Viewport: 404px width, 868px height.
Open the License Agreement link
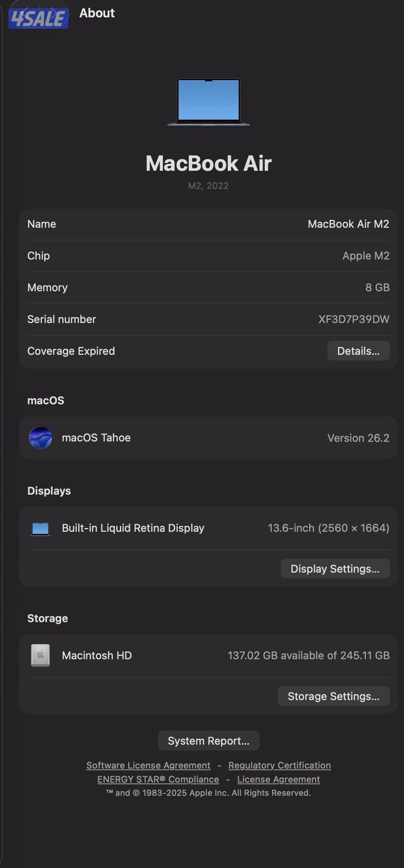(278, 779)
